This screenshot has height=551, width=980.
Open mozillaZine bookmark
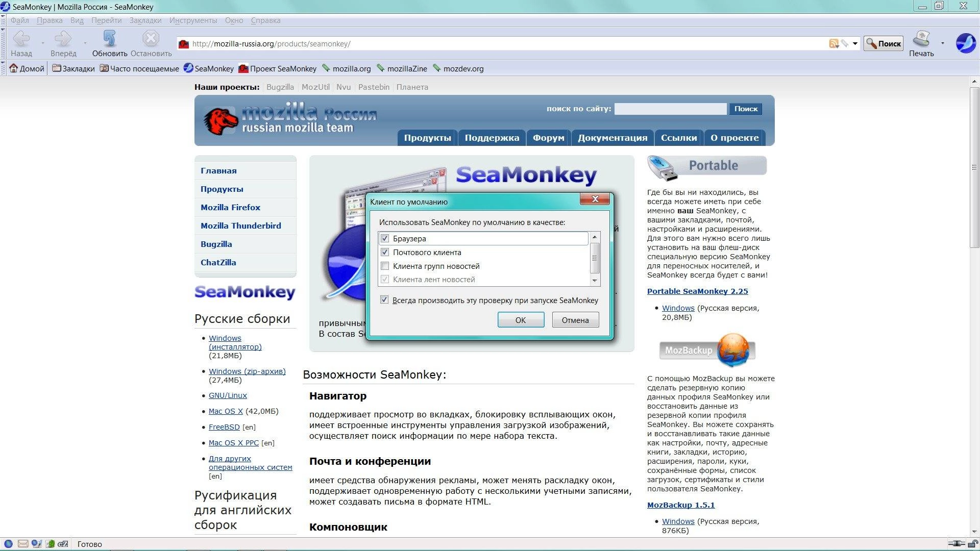click(x=402, y=68)
